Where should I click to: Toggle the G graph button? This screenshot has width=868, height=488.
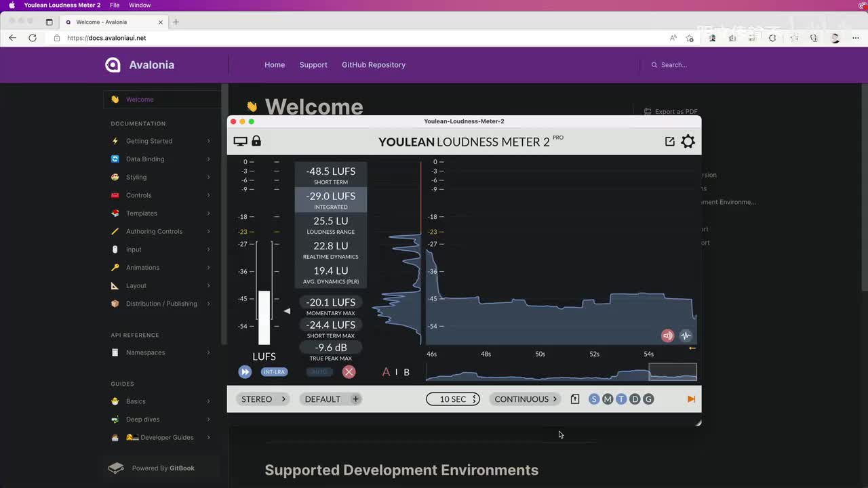648,399
